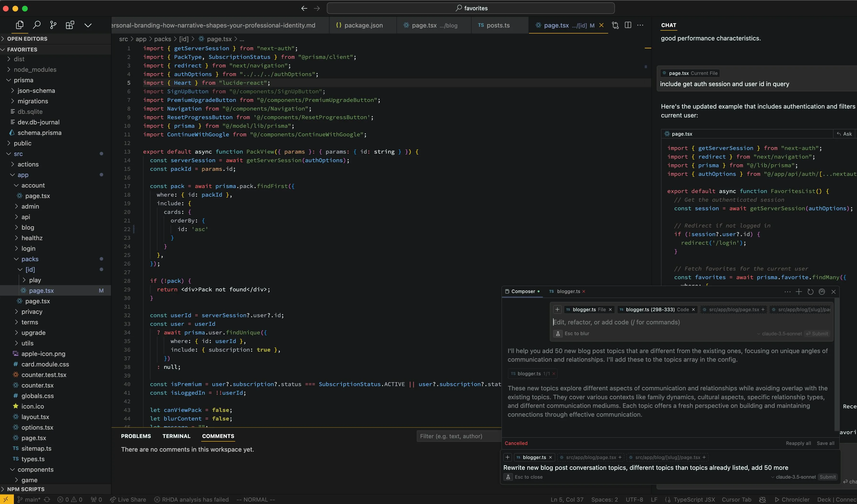This screenshot has height=504, width=857.
Task: Click the split editor icon in tab bar
Action: [x=628, y=25]
